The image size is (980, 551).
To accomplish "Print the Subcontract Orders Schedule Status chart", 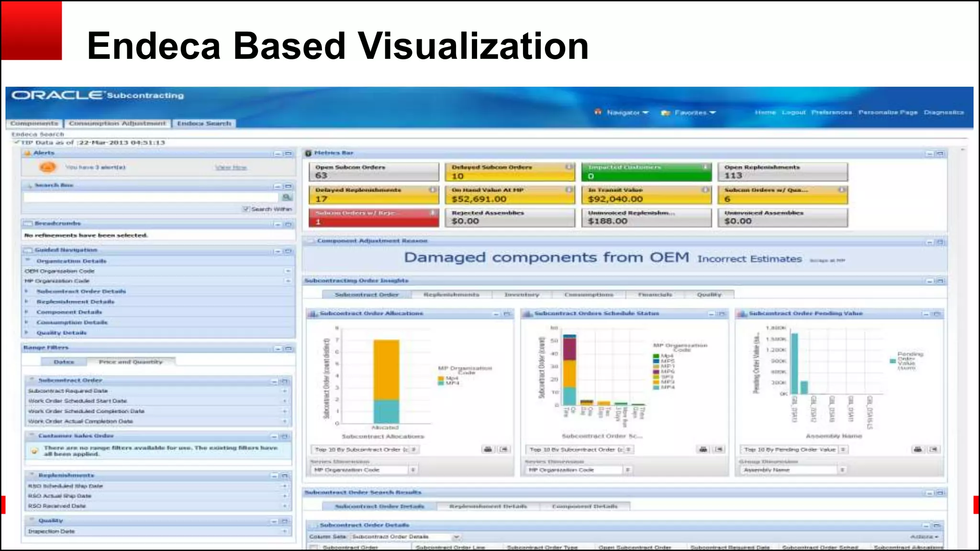I will coord(703,449).
